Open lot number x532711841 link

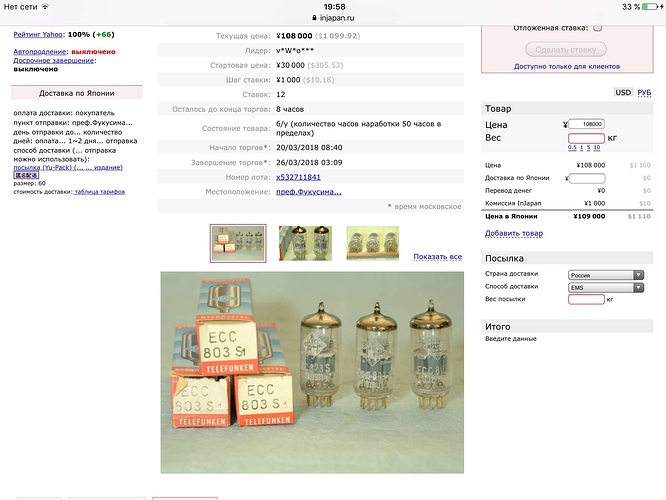coord(298,177)
